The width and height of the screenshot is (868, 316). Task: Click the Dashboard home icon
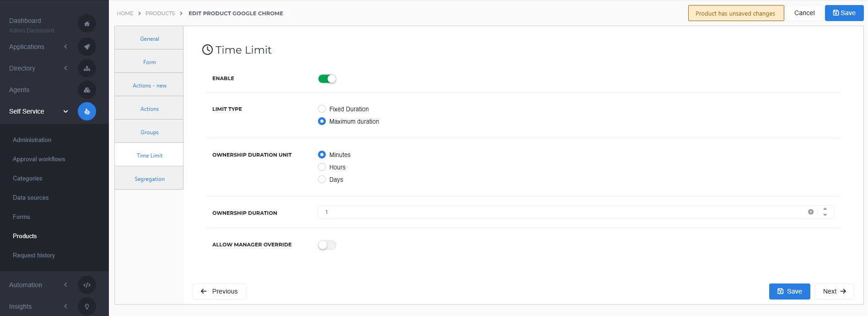pos(87,24)
